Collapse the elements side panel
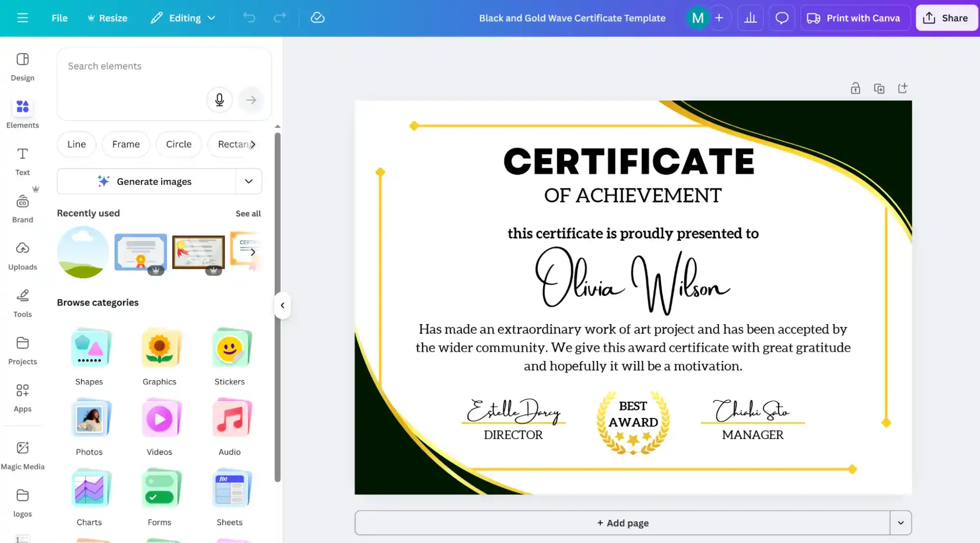 pos(282,305)
